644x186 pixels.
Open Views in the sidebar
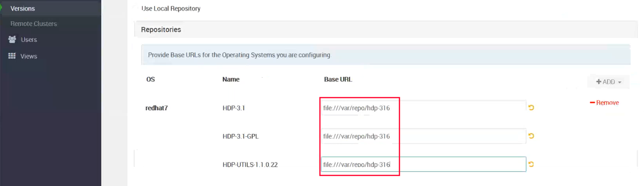click(x=29, y=56)
